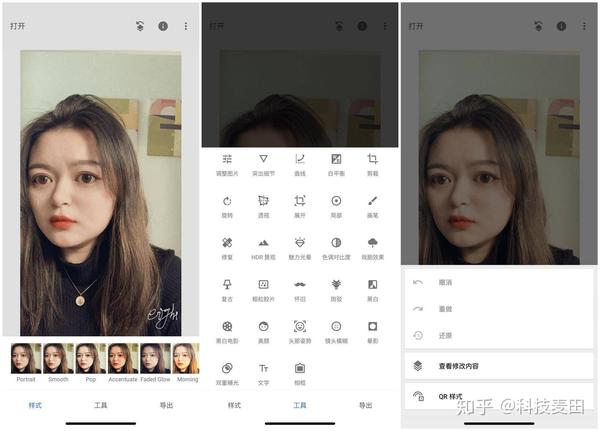Select the 画笔 Brush tool

click(372, 207)
